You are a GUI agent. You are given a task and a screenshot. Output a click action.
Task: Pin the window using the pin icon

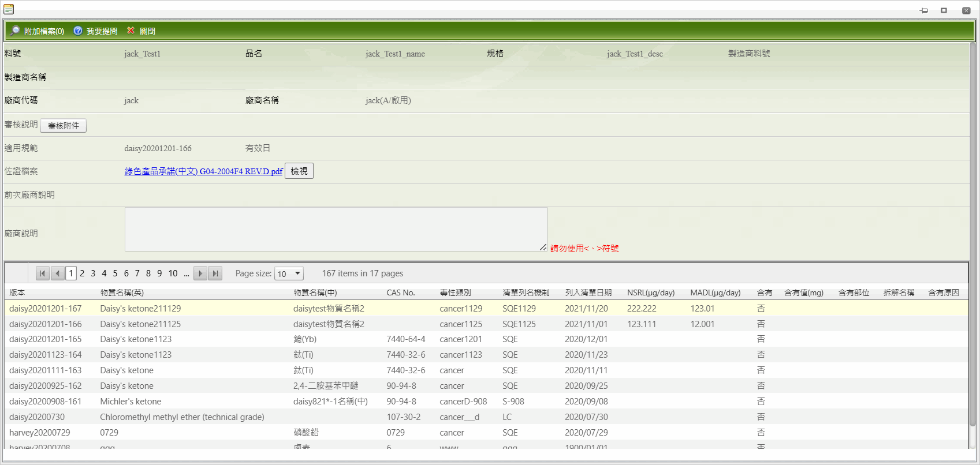tap(924, 10)
